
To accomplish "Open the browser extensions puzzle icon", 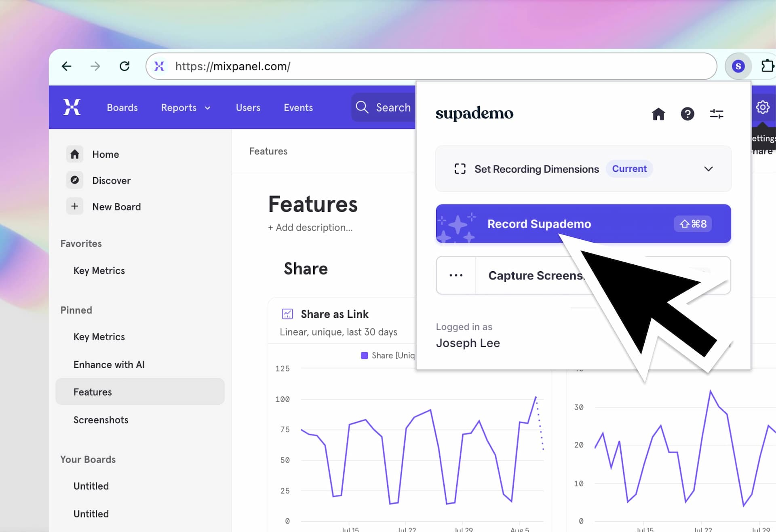I will click(768, 66).
